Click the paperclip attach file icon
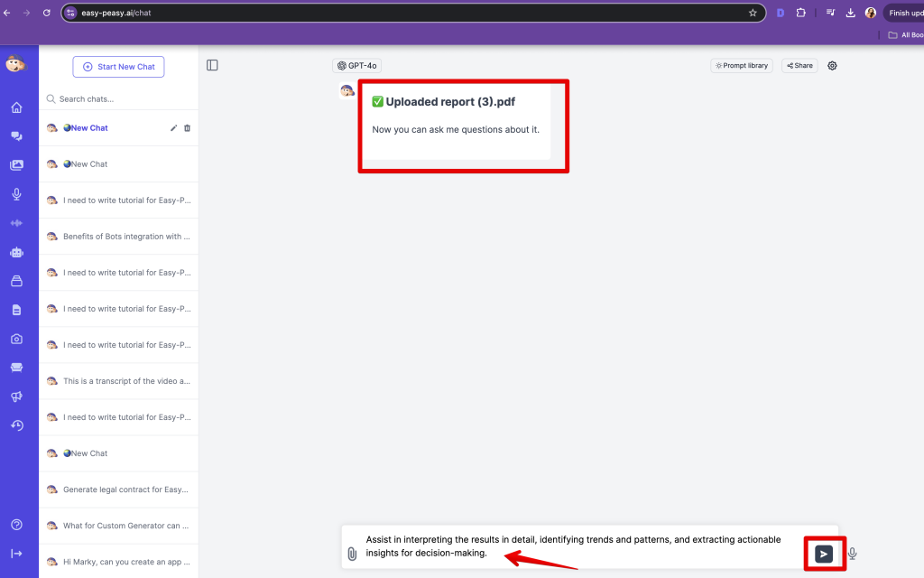This screenshot has width=924, height=578. click(x=352, y=554)
